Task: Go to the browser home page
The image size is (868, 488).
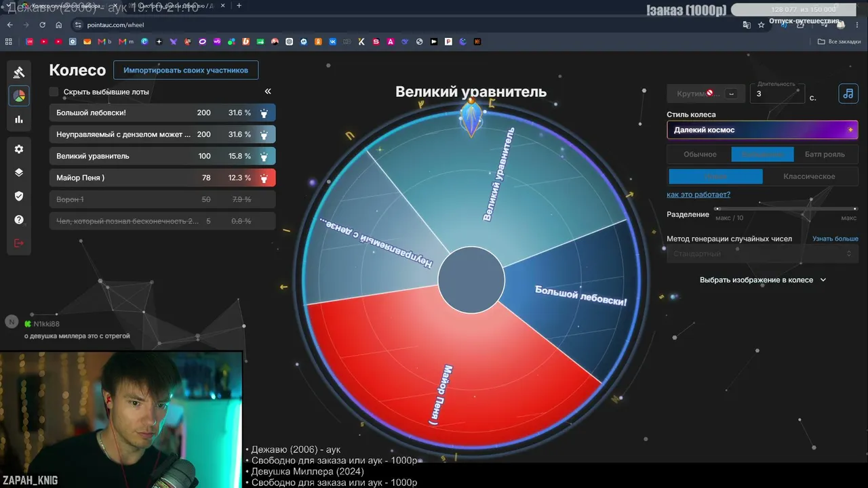Action: pyautogui.click(x=59, y=24)
